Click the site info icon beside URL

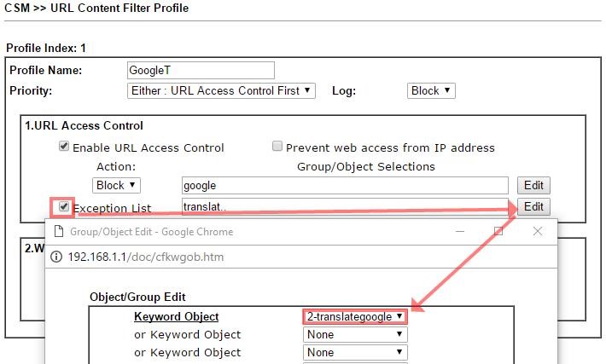click(57, 257)
